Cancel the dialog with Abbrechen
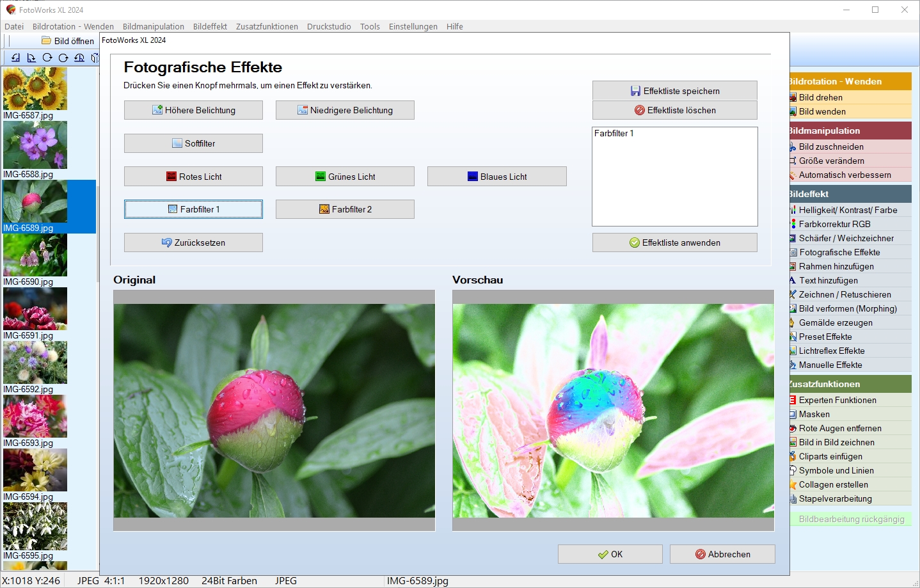The height and width of the screenshot is (588, 920). point(722,554)
